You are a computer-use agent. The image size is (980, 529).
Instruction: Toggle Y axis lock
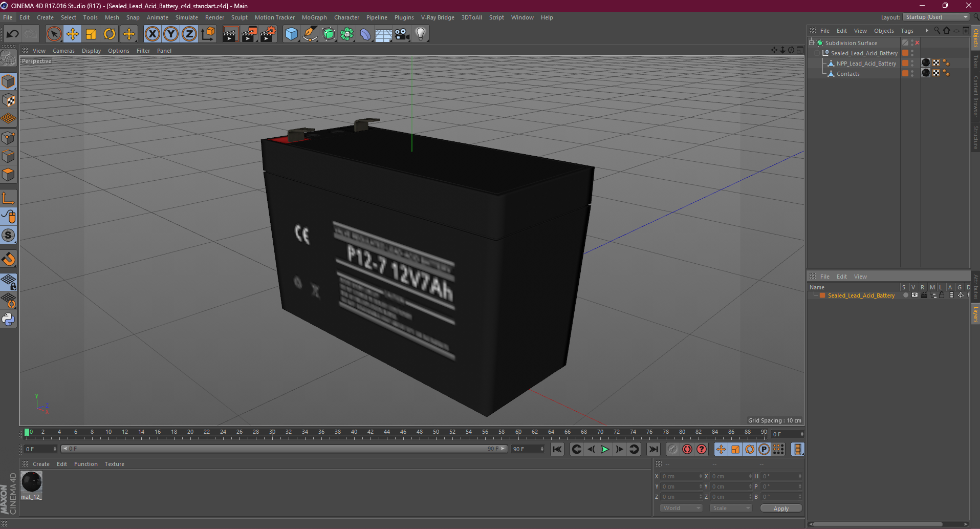[x=170, y=34]
